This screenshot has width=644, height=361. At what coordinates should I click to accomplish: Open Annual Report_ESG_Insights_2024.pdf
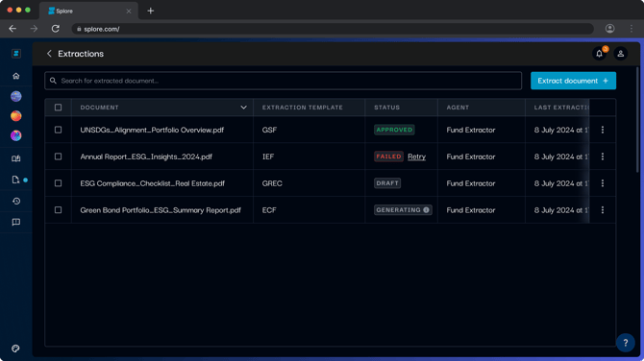pyautogui.click(x=146, y=156)
